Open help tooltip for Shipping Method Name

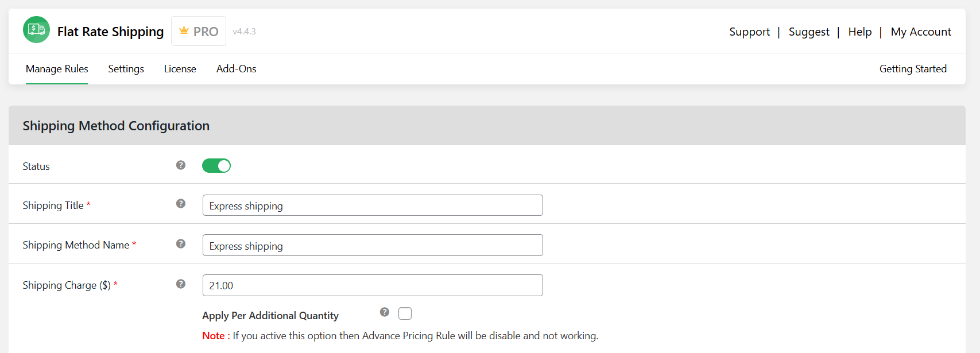[181, 243]
